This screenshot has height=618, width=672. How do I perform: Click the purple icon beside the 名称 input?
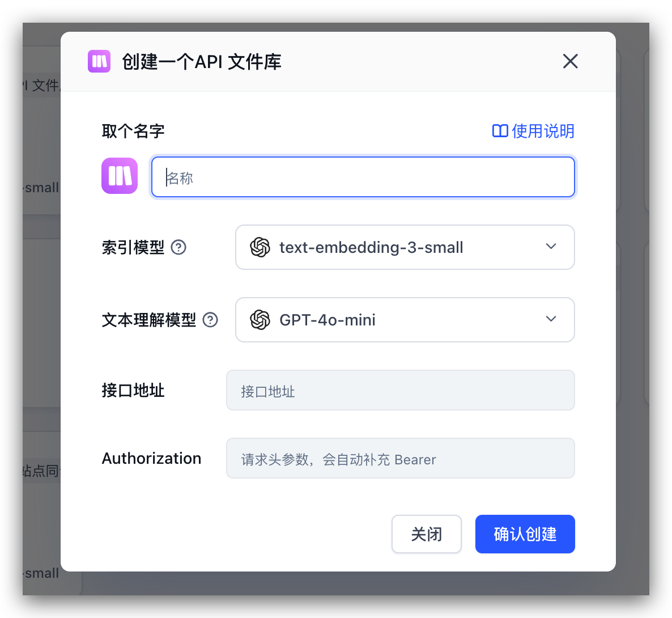coord(119,176)
